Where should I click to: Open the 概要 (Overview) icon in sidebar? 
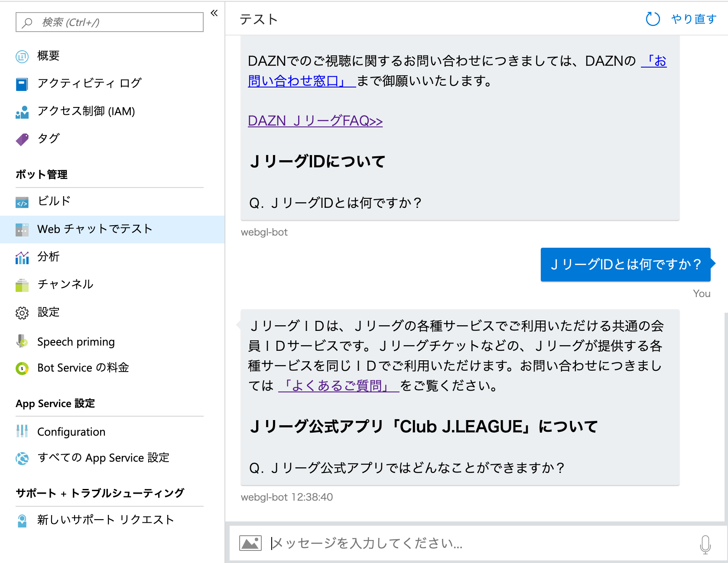(x=23, y=55)
